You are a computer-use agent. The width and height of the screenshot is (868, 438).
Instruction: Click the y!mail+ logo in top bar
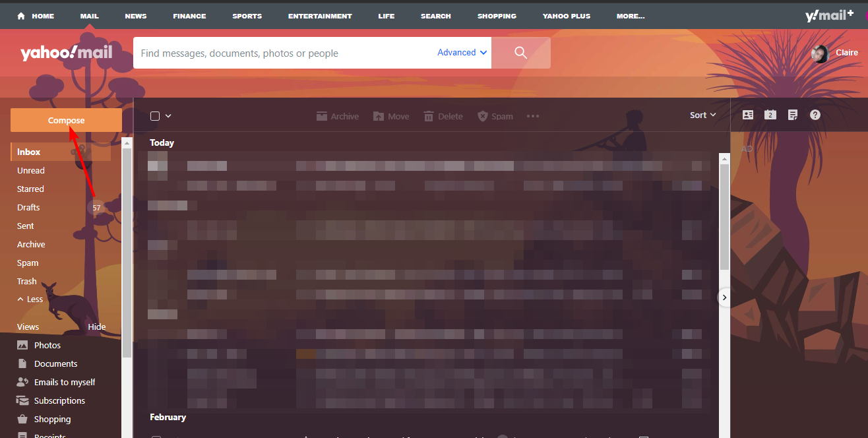(x=829, y=16)
